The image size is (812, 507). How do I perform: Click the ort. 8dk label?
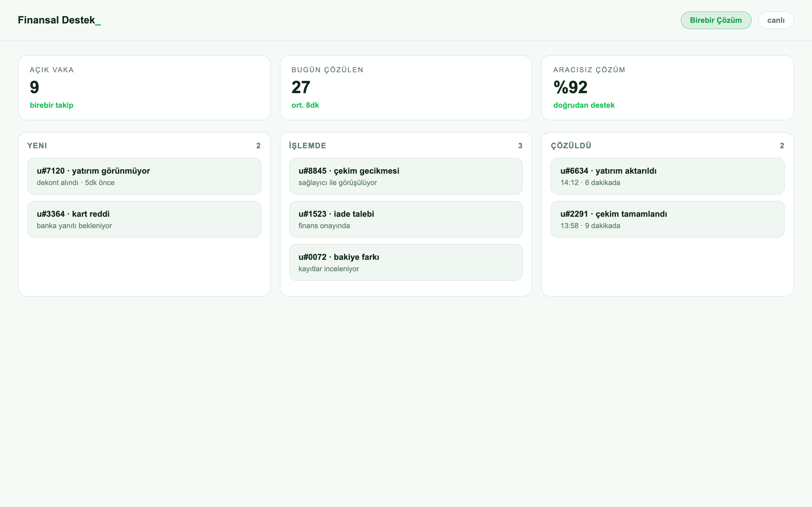click(x=305, y=105)
